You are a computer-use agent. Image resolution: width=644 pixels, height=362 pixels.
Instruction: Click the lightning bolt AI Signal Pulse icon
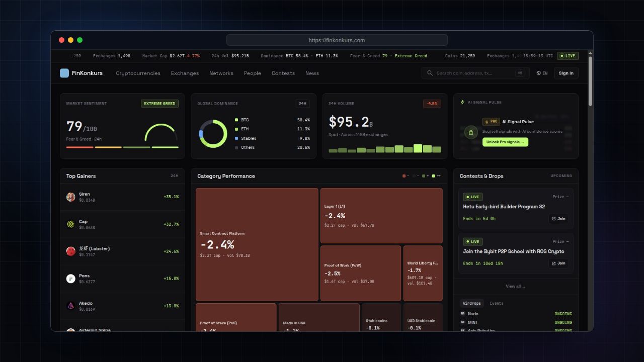click(x=462, y=102)
